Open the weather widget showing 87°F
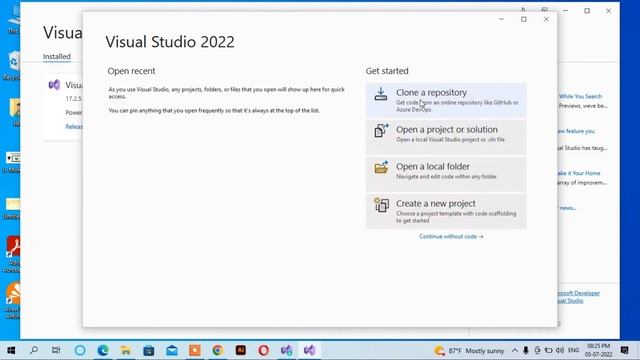Image resolution: width=640 pixels, height=360 pixels. coord(469,351)
